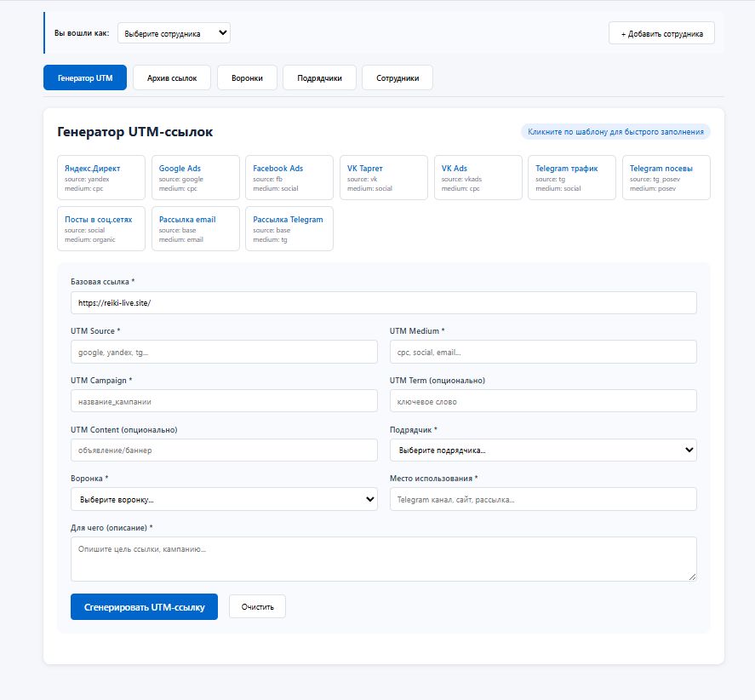Image resolution: width=755 pixels, height=700 pixels.
Task: Click the base URL input field
Action: (x=383, y=302)
